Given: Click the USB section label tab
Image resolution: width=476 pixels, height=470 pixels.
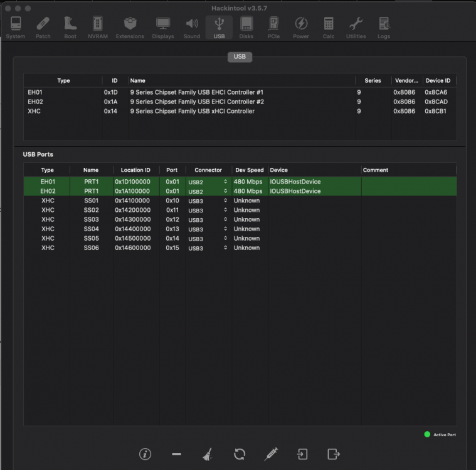Looking at the screenshot, I should [x=240, y=57].
